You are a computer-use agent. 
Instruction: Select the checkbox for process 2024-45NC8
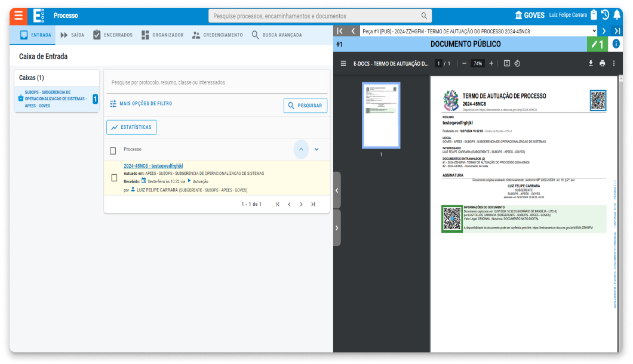tap(113, 176)
